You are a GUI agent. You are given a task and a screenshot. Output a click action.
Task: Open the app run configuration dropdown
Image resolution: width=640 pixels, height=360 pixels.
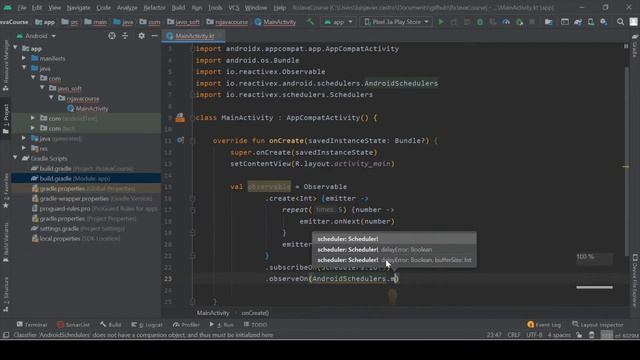[x=338, y=22]
